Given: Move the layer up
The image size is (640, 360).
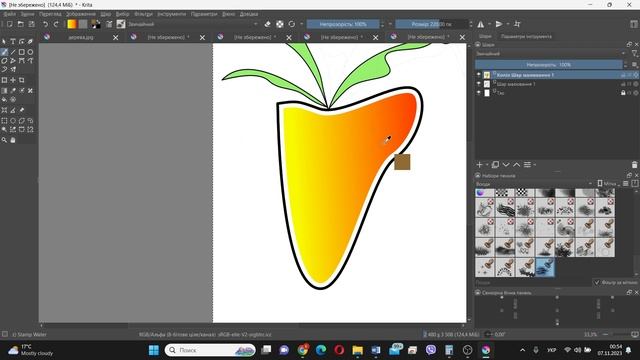Looking at the screenshot, I should click(x=517, y=164).
